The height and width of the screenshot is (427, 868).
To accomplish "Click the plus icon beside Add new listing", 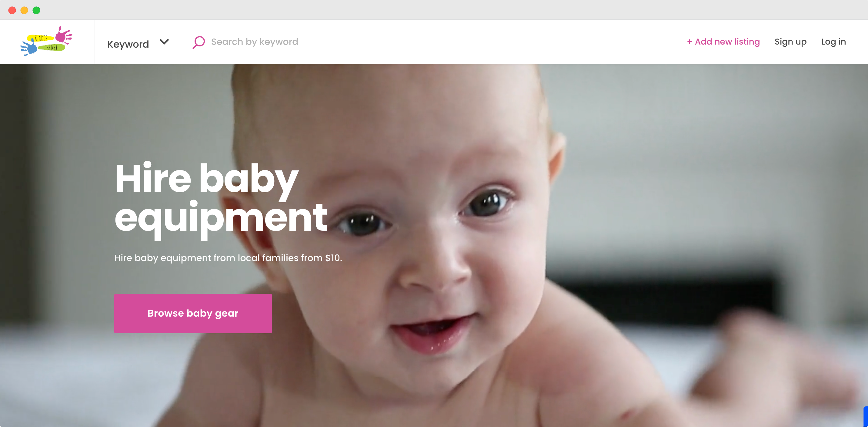I will [x=689, y=42].
